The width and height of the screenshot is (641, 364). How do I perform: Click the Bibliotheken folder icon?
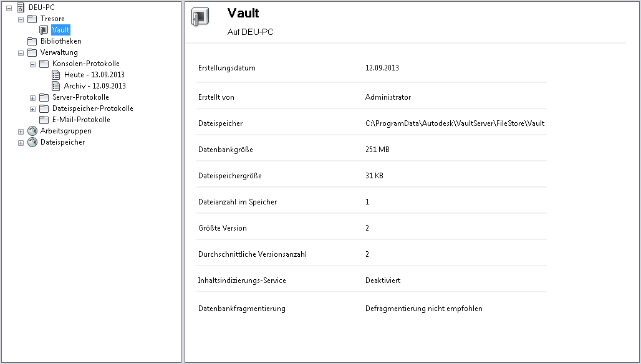point(32,41)
